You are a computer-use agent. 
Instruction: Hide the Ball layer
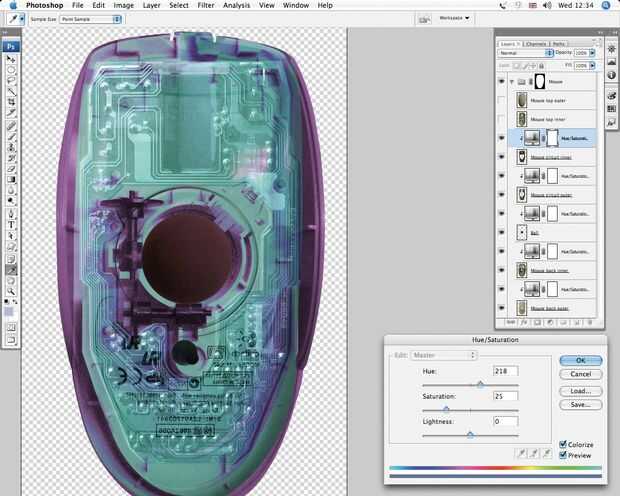point(501,233)
